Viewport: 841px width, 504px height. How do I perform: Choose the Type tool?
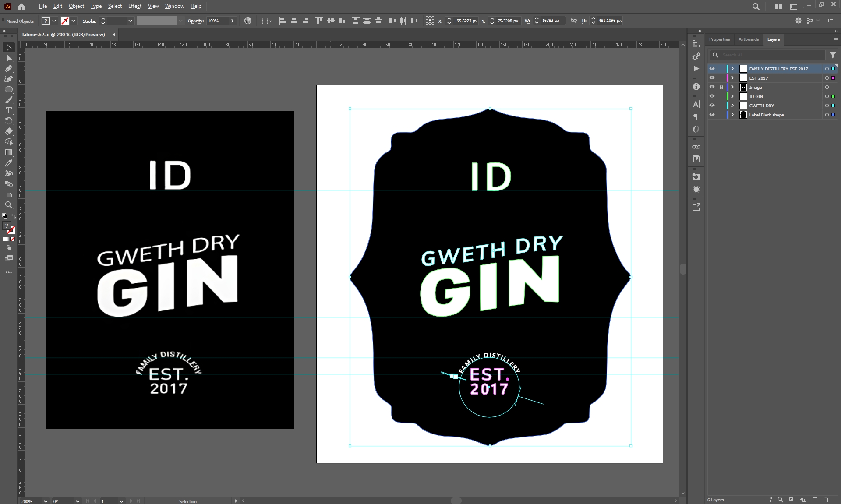(x=8, y=110)
